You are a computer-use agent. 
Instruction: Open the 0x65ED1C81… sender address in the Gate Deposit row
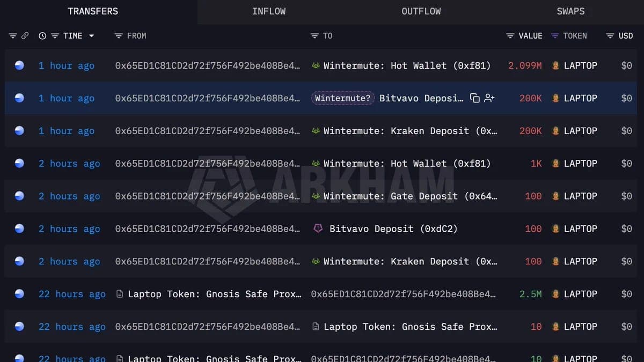[208, 196]
